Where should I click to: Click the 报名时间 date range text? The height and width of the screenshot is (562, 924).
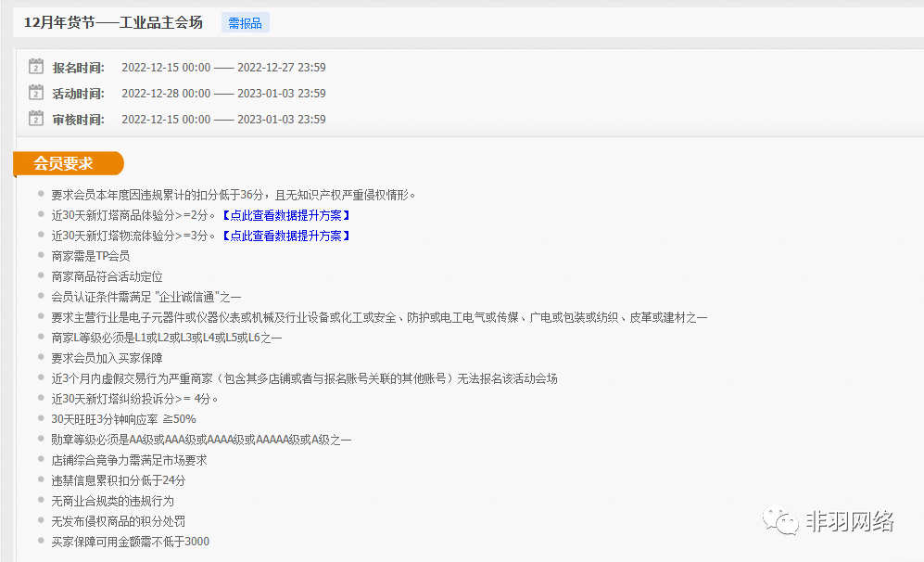pos(223,68)
